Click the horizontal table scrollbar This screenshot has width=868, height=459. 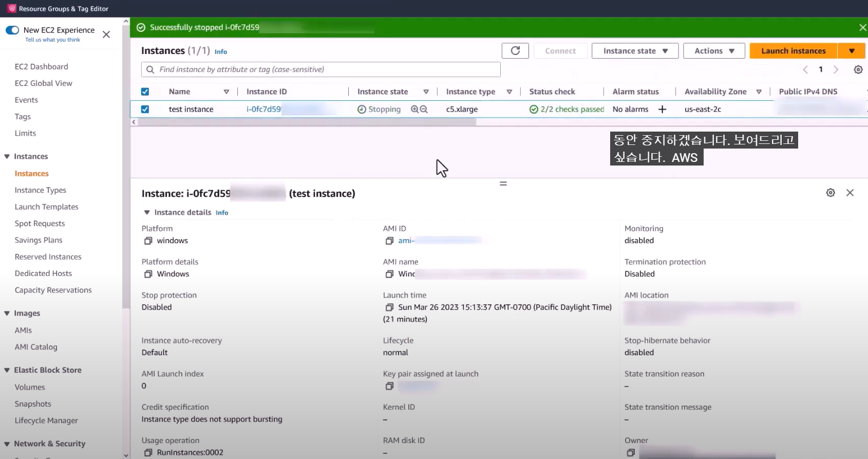(x=306, y=122)
